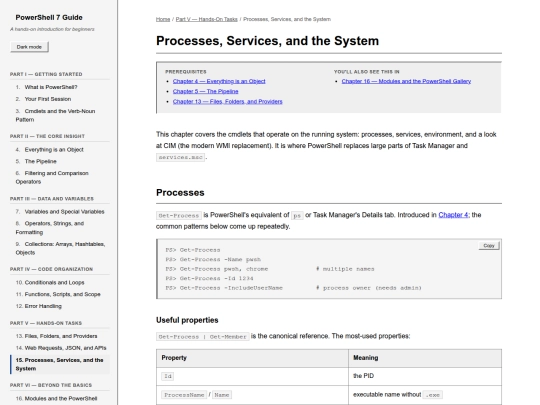Click code line 'Get-Process -Name pwsh'
Screen dimensions: 540x405
click(x=213, y=259)
